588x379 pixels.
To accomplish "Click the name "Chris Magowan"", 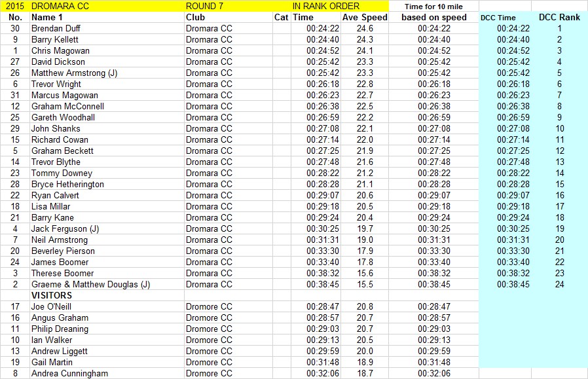I will (60, 50).
